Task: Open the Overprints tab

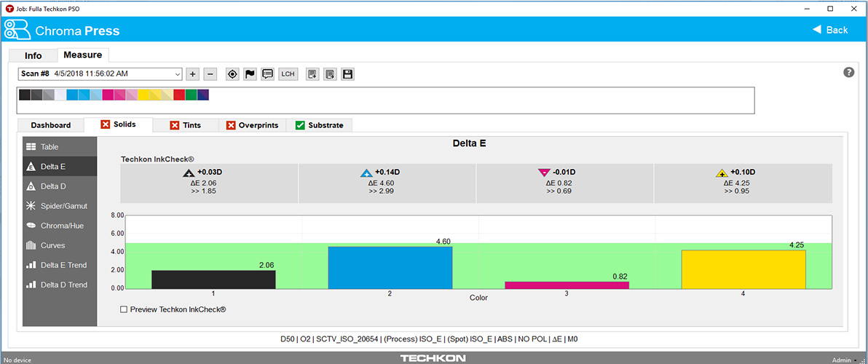Action: 253,125
